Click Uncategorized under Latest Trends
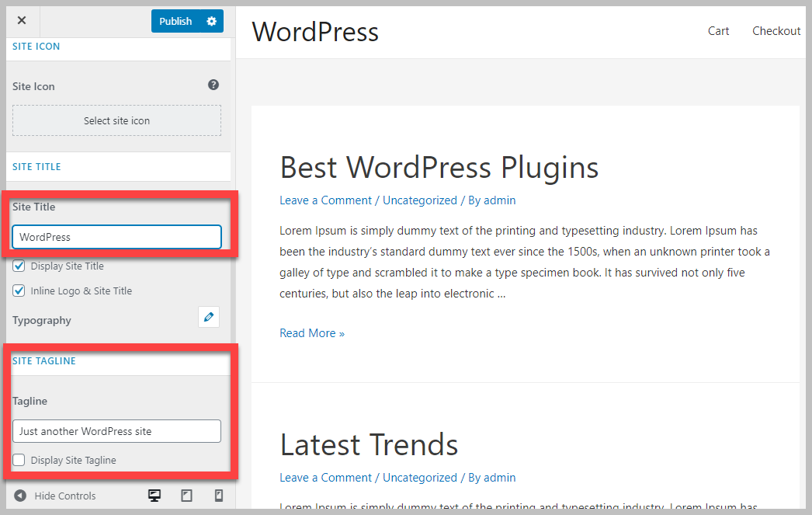The width and height of the screenshot is (812, 515). [x=420, y=478]
